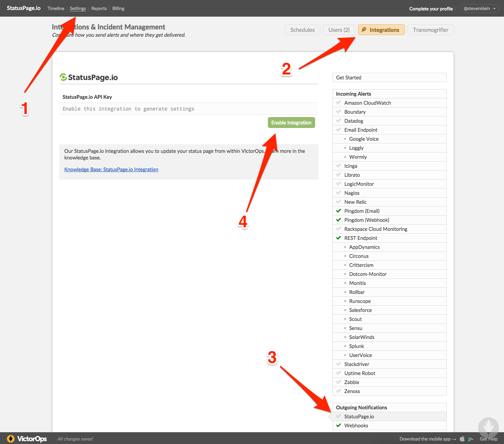Open the Apple App Store mobile app icon

(x=462, y=439)
